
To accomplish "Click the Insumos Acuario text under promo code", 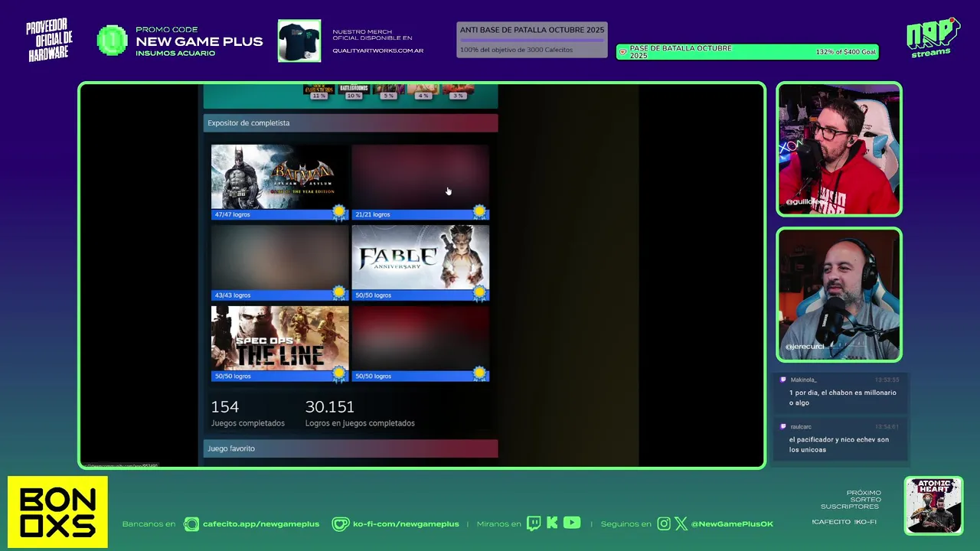I will (x=175, y=54).
